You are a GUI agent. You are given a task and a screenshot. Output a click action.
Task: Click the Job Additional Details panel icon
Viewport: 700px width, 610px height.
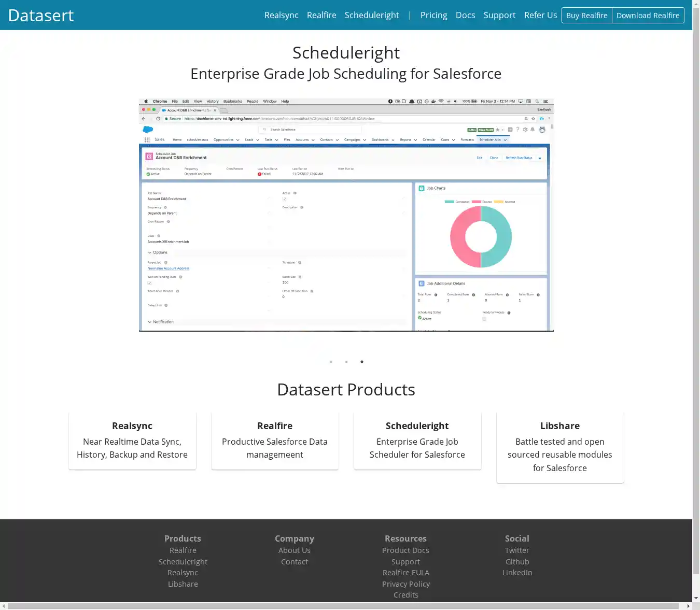click(x=422, y=283)
